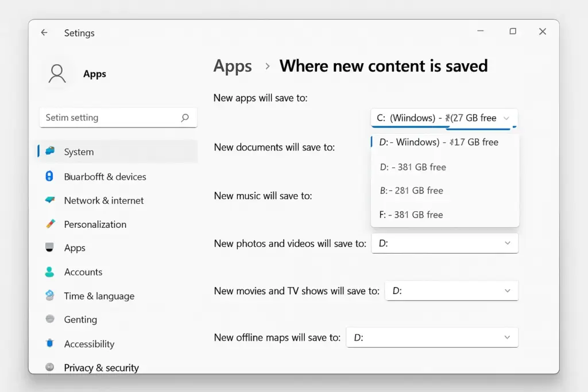Click the Accounts person icon
The width and height of the screenshot is (588, 392).
click(x=49, y=271)
